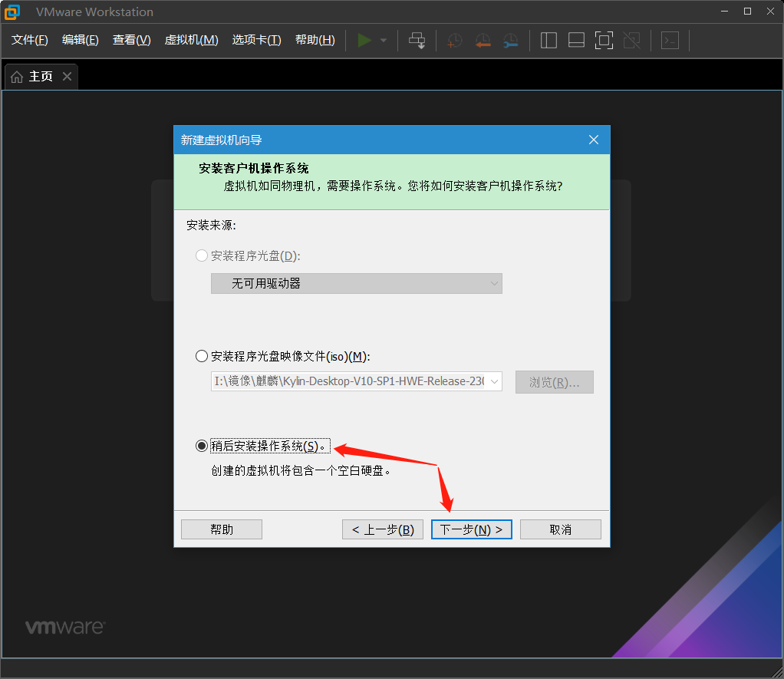Image resolution: width=784 pixels, height=679 pixels.
Task: Expand the ISO image path dropdown arrow
Action: pos(494,381)
